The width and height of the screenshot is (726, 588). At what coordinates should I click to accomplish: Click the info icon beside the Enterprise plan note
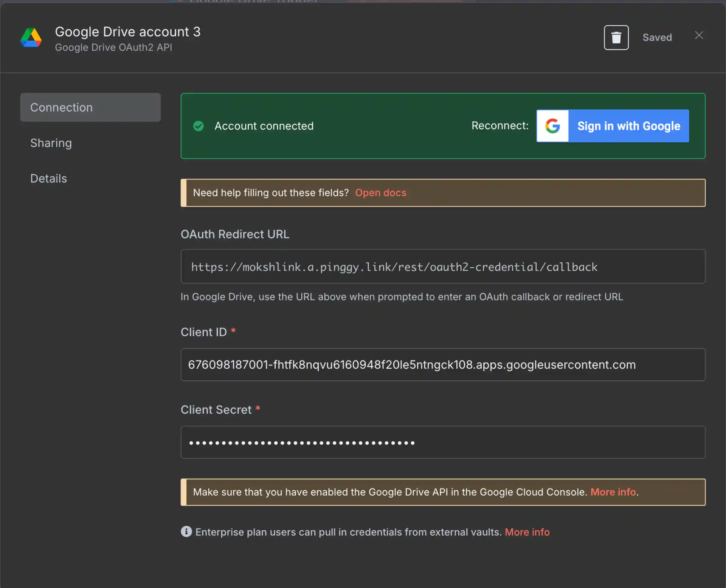[x=186, y=532]
